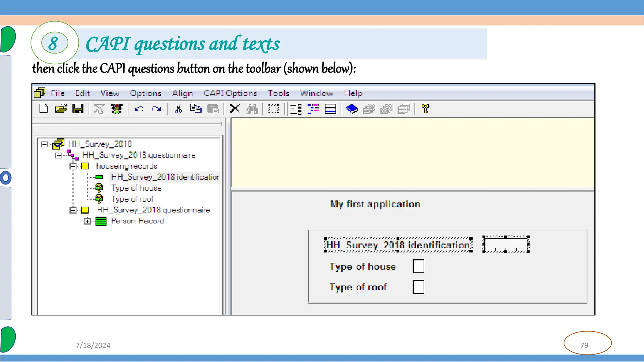Viewport: 644px width, 362px height.
Task: Open the blue book dictionary icon
Action: point(352,109)
